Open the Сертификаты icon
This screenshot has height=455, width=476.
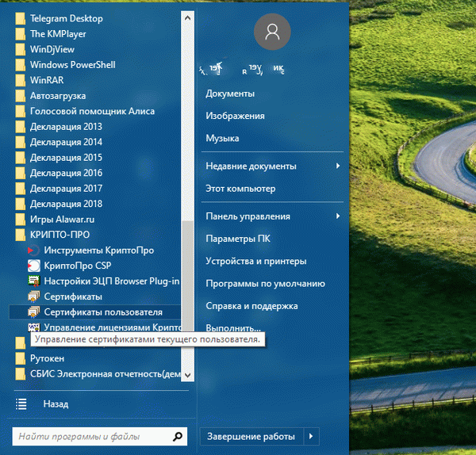(x=33, y=296)
